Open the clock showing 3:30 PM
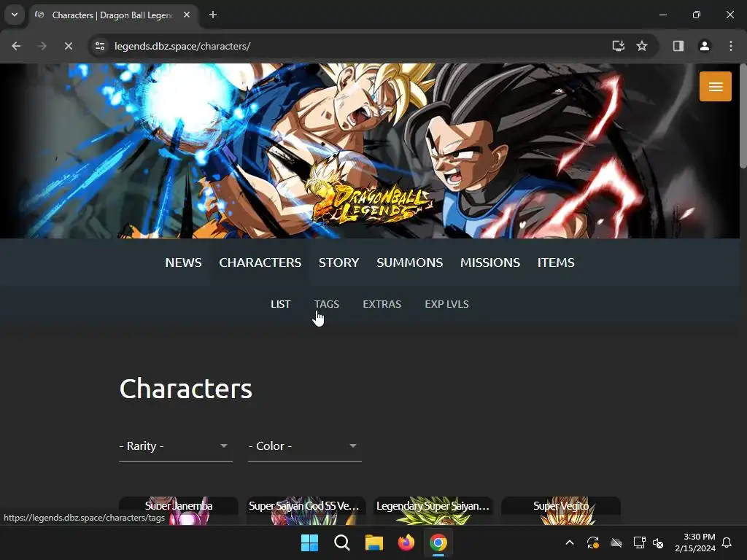 tap(695, 542)
